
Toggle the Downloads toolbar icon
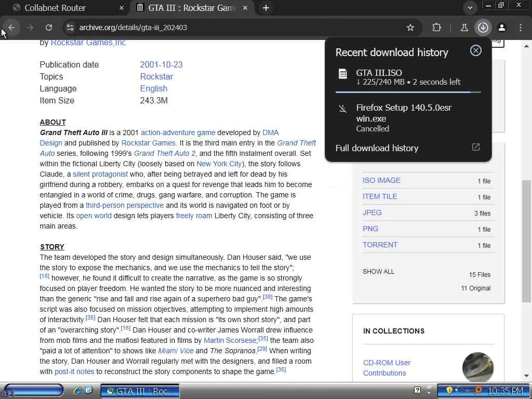click(x=483, y=28)
